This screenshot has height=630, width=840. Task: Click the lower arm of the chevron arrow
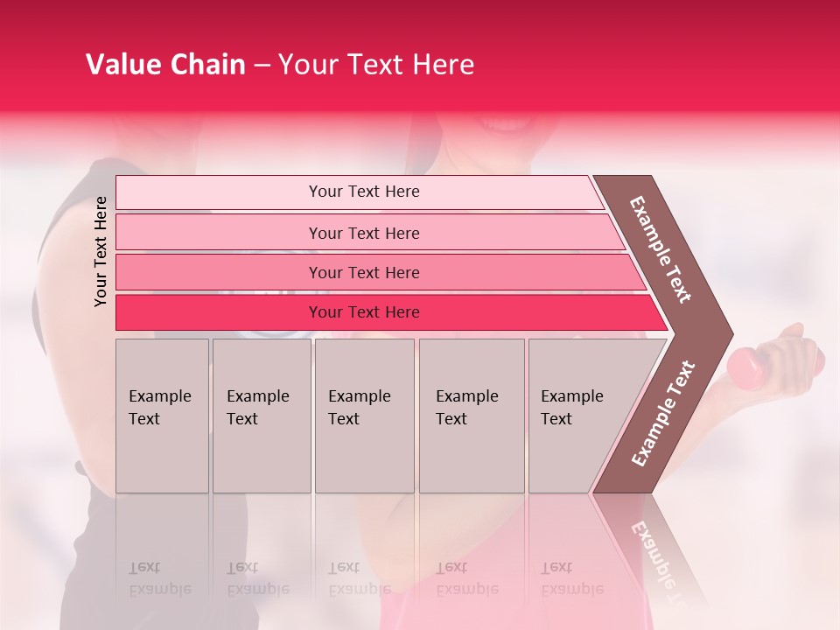662,414
